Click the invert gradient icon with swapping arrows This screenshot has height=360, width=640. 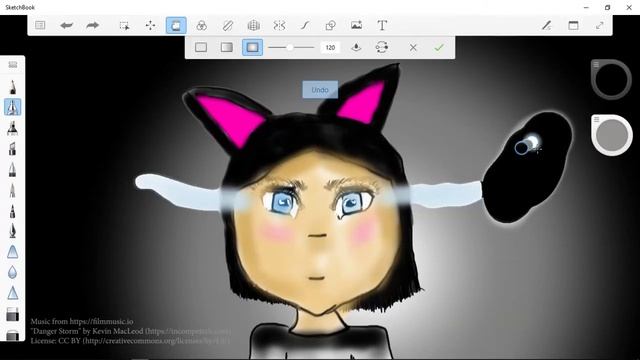point(382,47)
